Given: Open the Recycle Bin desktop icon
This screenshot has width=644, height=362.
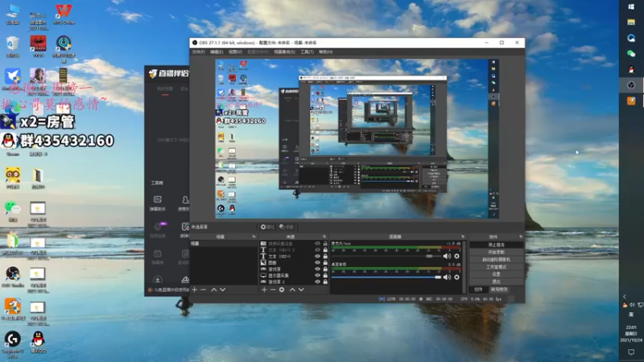Looking at the screenshot, I should [13, 47].
